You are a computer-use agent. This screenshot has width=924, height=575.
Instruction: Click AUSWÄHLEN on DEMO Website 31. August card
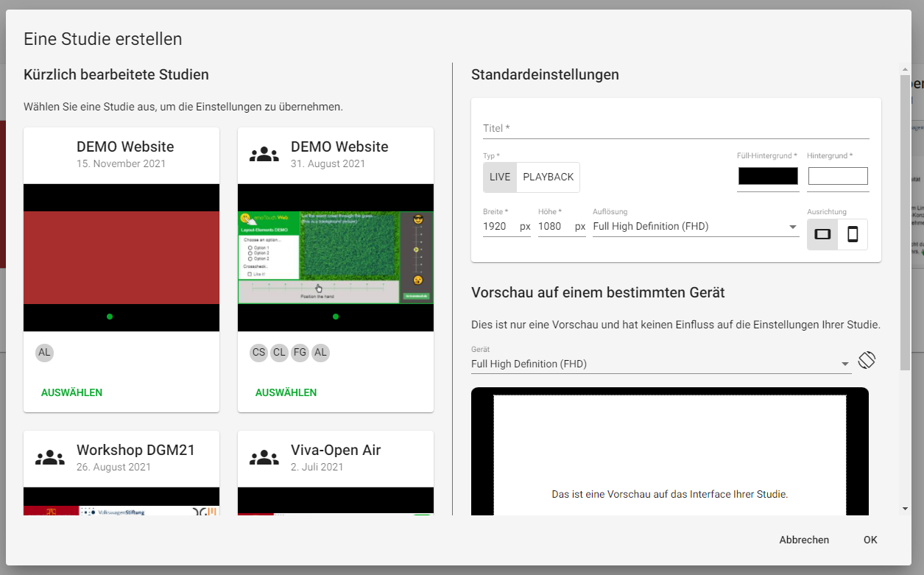[286, 392]
